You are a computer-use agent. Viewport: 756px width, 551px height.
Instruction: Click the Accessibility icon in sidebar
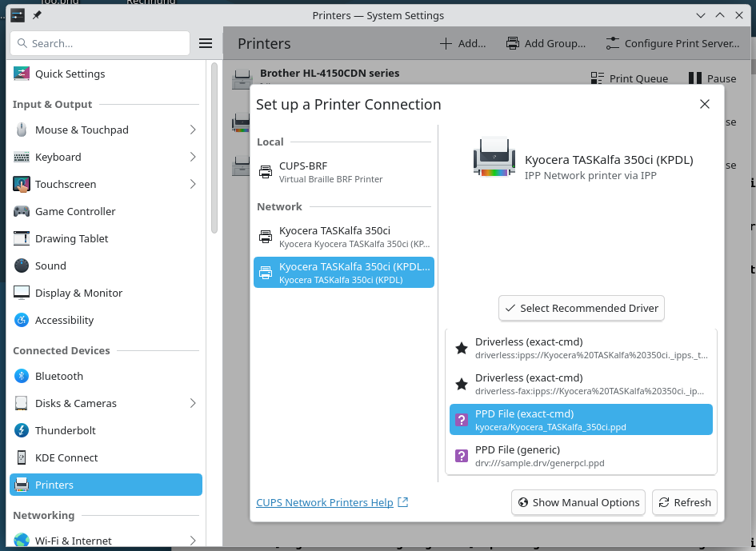(x=22, y=320)
